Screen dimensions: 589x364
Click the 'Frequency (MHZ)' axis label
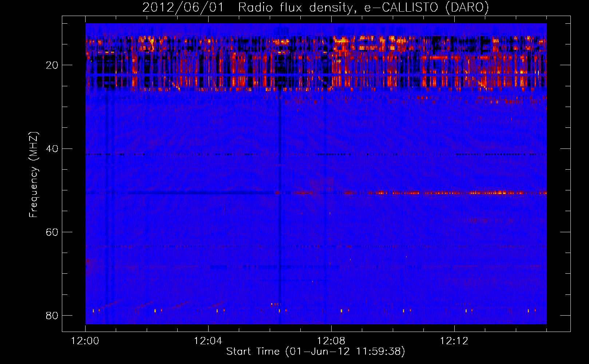click(33, 175)
